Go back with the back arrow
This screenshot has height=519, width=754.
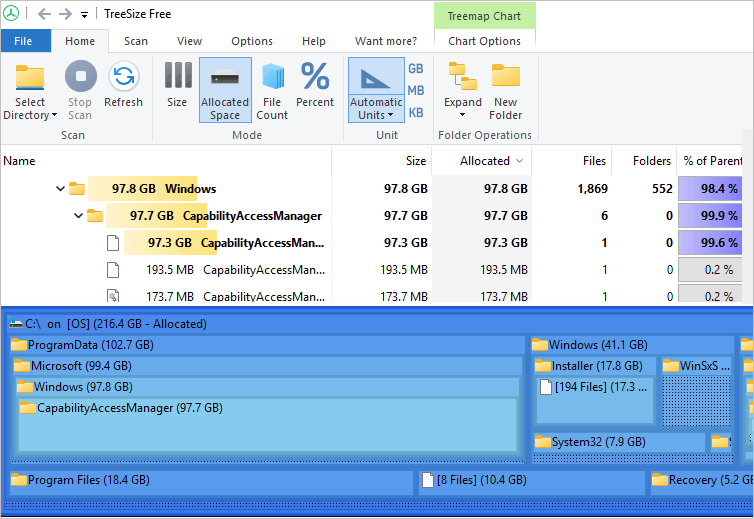click(x=44, y=14)
